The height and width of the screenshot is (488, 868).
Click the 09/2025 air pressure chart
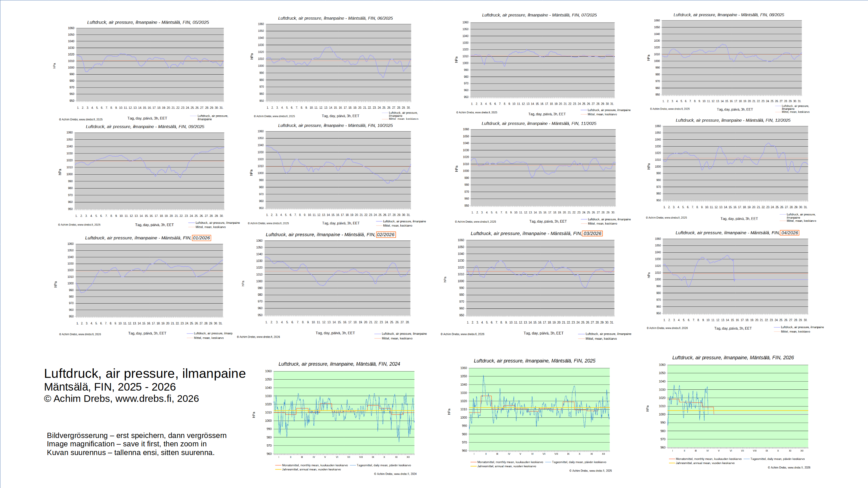tap(149, 170)
